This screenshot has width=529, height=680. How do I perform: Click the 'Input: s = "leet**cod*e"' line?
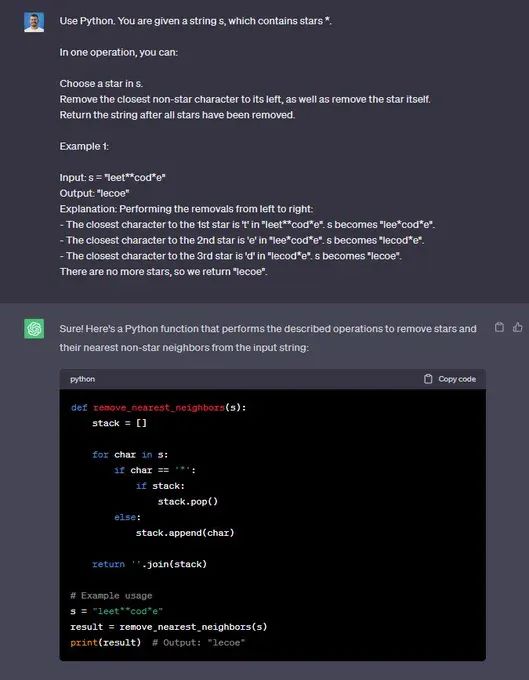(113, 177)
